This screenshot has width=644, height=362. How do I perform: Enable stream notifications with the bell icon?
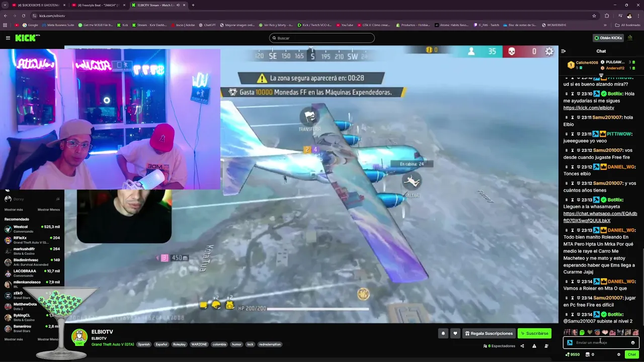pyautogui.click(x=443, y=333)
